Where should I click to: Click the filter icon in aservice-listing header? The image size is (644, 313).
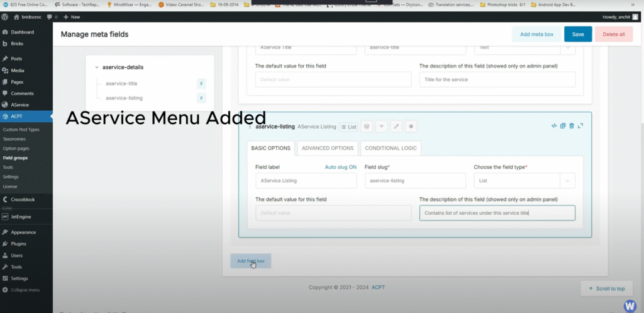[x=382, y=127]
